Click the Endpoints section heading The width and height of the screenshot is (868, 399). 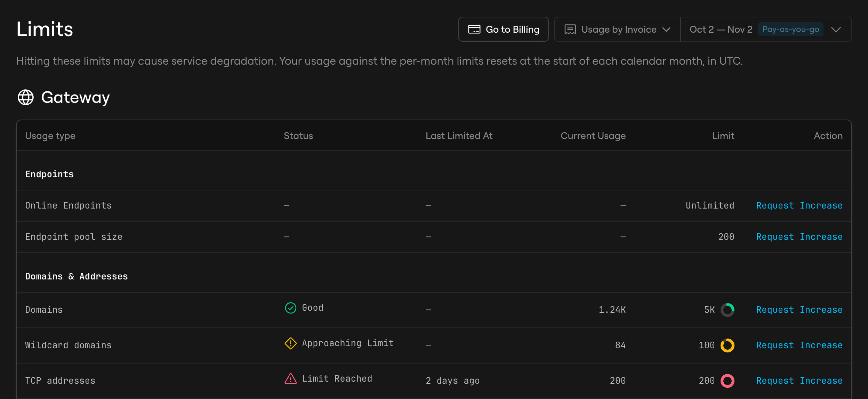click(x=49, y=174)
